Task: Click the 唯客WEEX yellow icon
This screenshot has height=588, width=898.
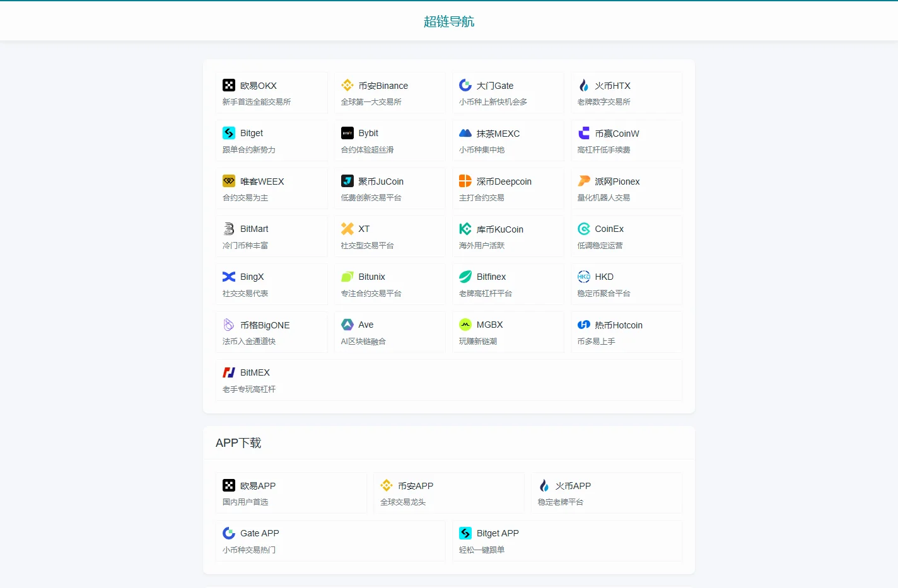Action: pyautogui.click(x=229, y=181)
